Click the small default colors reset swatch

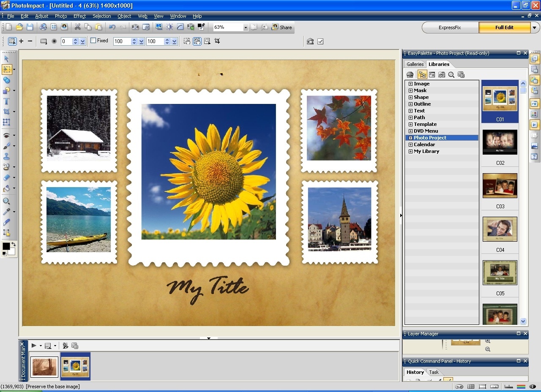point(4,253)
